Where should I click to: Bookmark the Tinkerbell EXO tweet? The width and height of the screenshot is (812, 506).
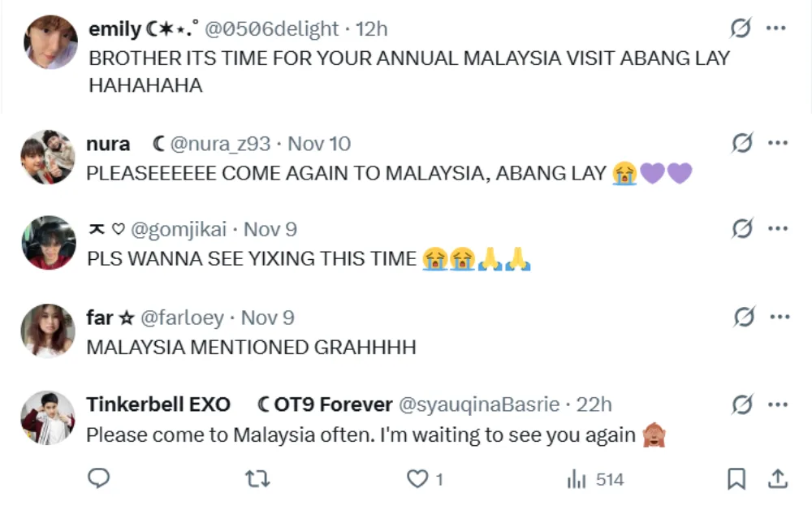(736, 479)
